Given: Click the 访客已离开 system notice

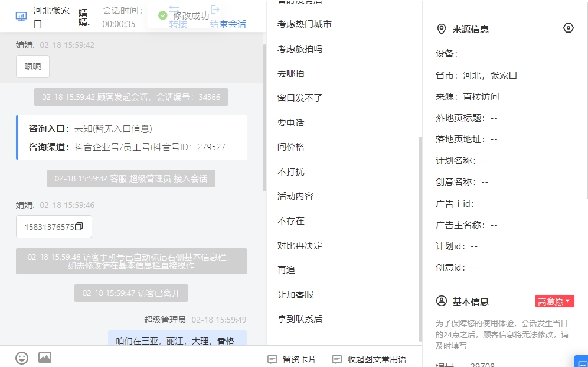Looking at the screenshot, I should (x=131, y=293).
